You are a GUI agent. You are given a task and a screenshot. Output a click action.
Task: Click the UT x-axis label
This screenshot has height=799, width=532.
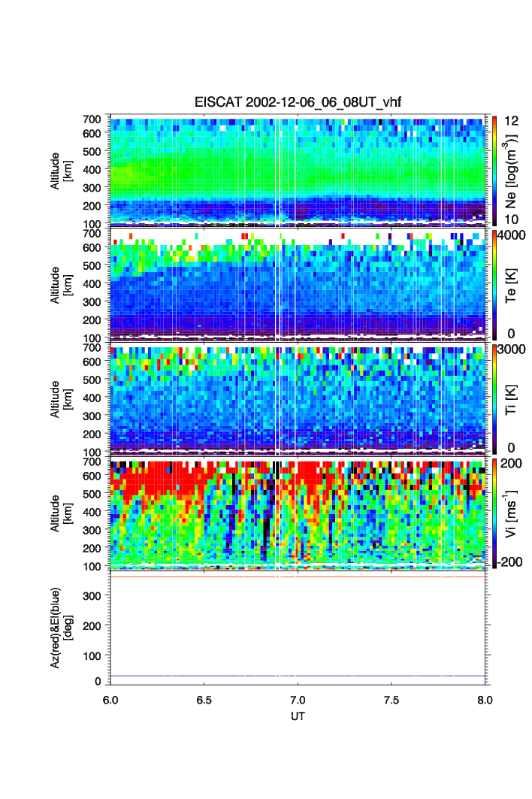click(x=298, y=716)
